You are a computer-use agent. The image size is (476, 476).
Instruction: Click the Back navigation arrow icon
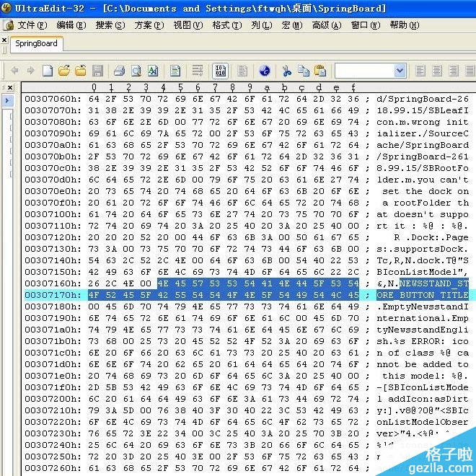point(14,71)
